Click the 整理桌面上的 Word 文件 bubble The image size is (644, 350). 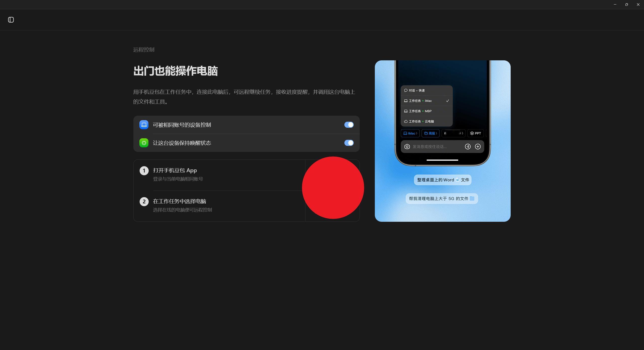443,180
